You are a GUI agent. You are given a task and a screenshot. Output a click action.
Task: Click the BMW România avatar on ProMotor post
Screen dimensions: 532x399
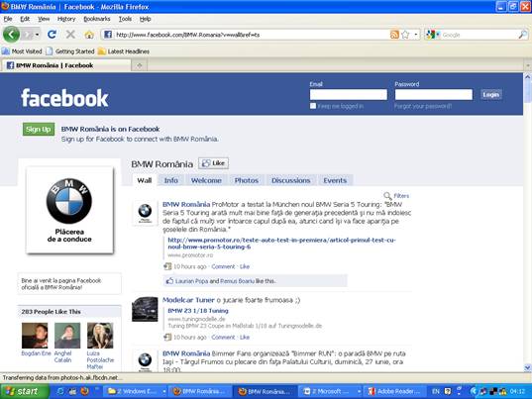point(145,213)
